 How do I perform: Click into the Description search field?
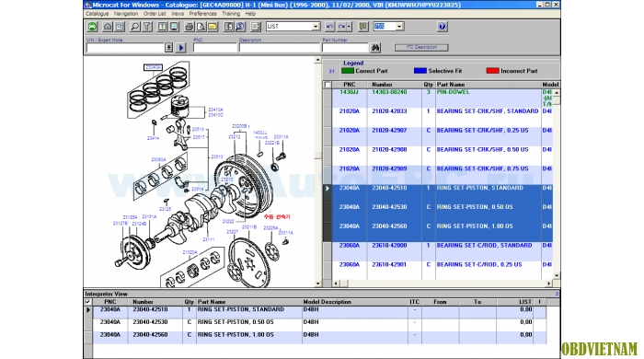point(280,48)
